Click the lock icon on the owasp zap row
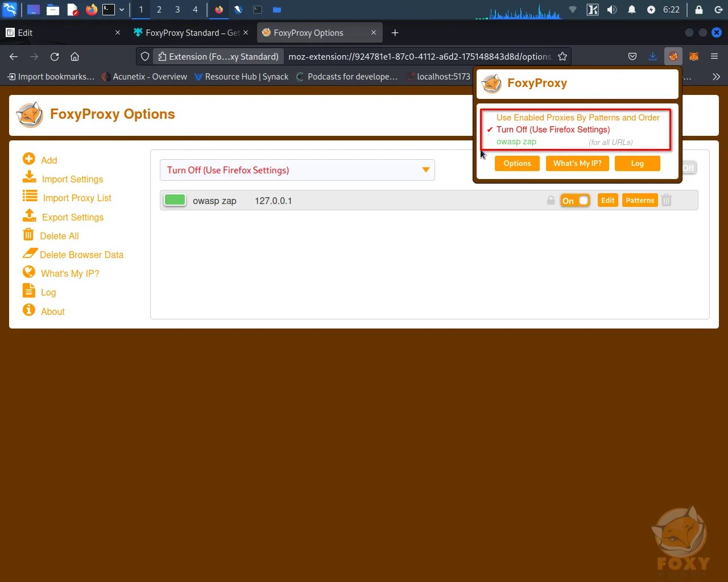Screen dimensions: 728x582 click(x=550, y=200)
